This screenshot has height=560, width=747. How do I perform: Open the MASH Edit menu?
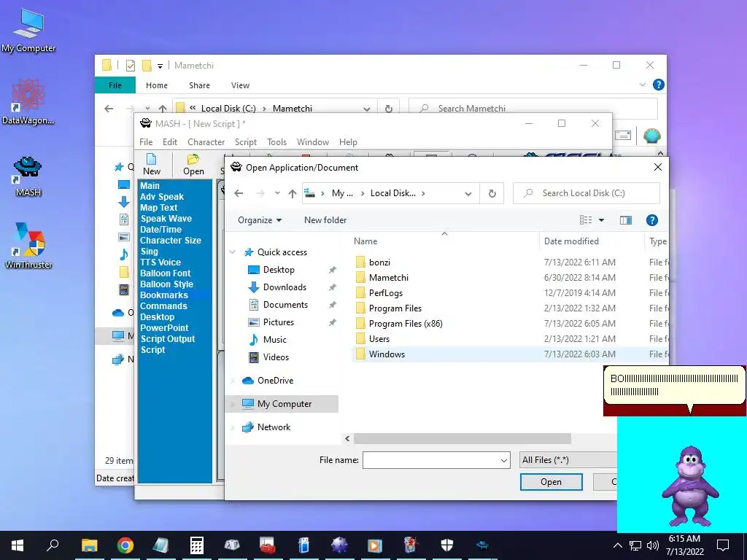(169, 142)
